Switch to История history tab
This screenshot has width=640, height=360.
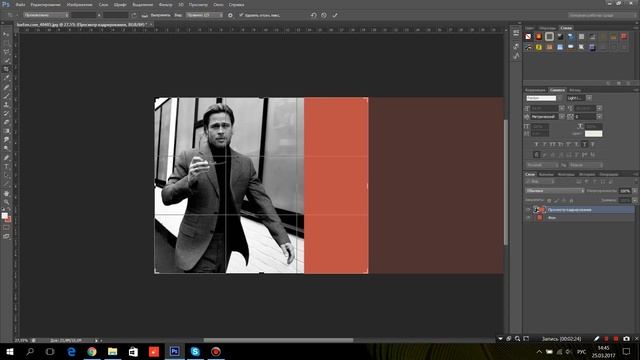[x=587, y=174]
